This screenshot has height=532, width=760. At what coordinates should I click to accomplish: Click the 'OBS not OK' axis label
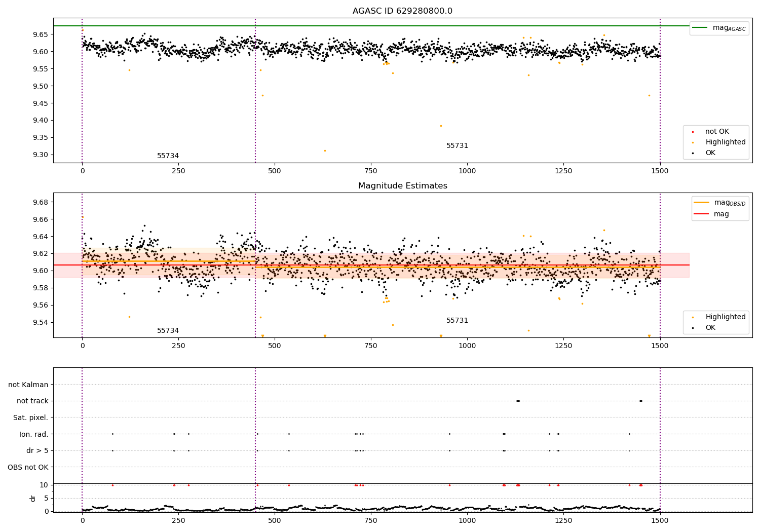(28, 467)
